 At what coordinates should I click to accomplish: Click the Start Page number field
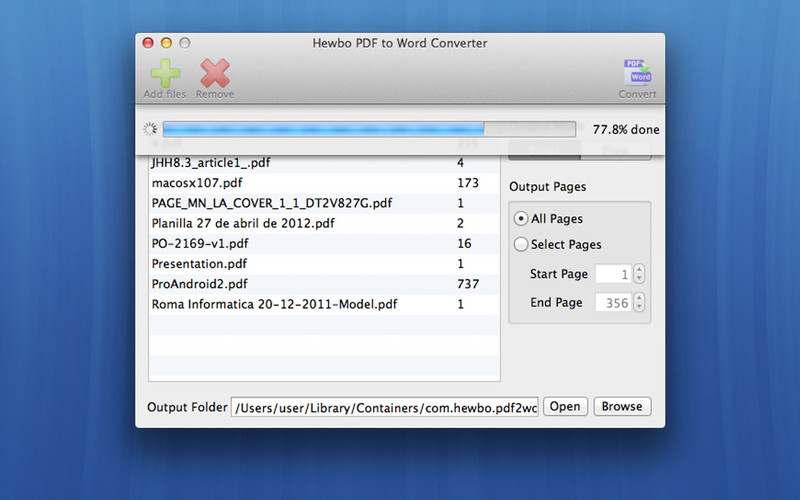pos(614,274)
